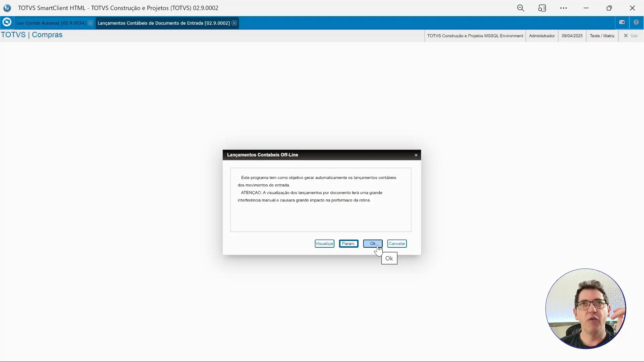Click Cancelar to dismiss dialog

tap(397, 244)
